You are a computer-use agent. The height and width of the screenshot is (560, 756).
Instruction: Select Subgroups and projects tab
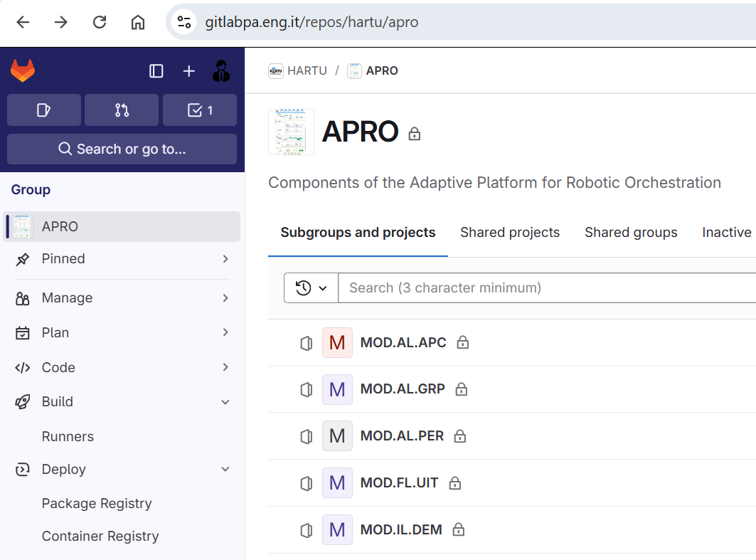tap(358, 233)
